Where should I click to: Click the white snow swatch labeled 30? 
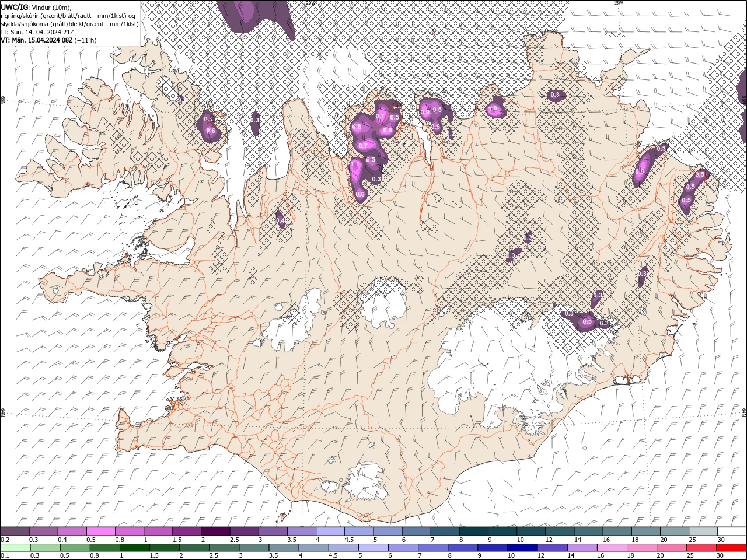[x=731, y=531]
